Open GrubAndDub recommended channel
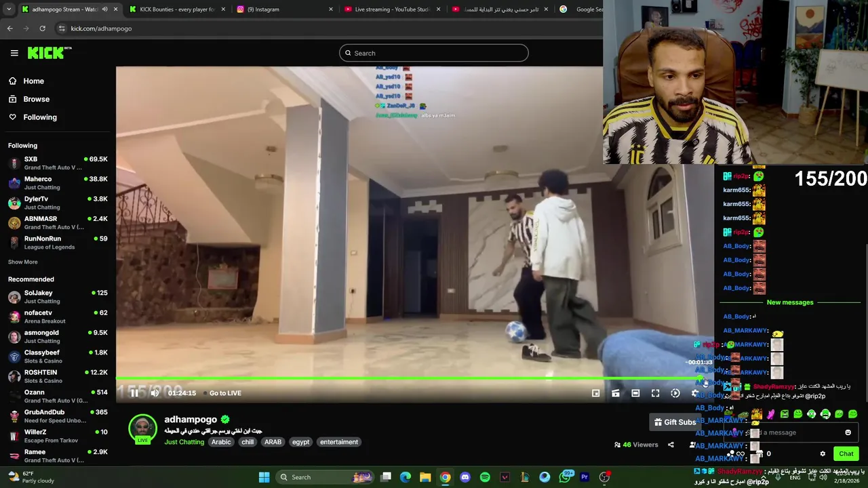The width and height of the screenshot is (868, 488). click(x=58, y=416)
